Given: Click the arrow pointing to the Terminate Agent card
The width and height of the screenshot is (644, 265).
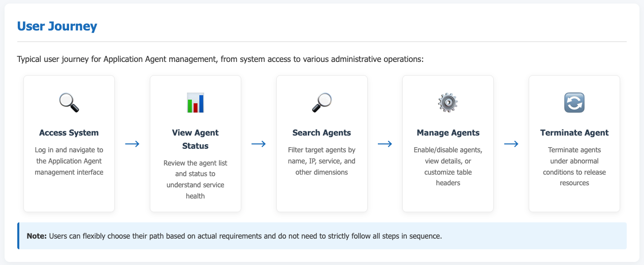Looking at the screenshot, I should click(511, 144).
